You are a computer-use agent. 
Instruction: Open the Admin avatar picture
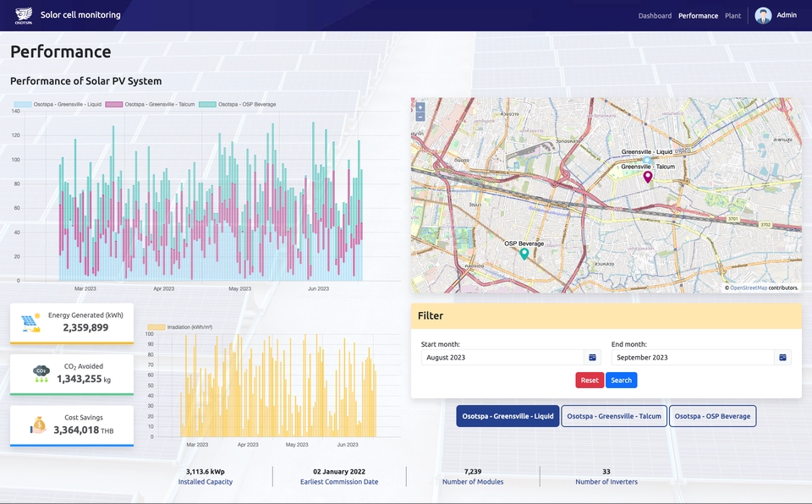pos(763,15)
